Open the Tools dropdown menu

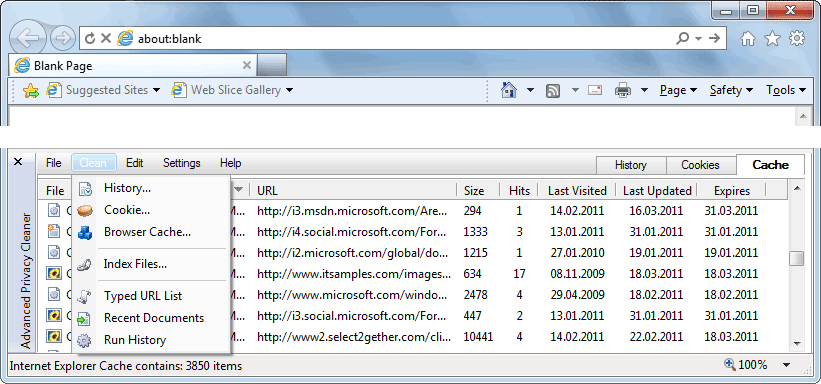[x=786, y=91]
